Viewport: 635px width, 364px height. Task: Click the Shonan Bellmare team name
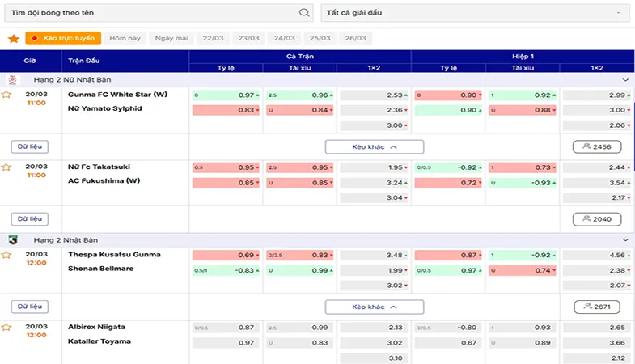coord(101,269)
